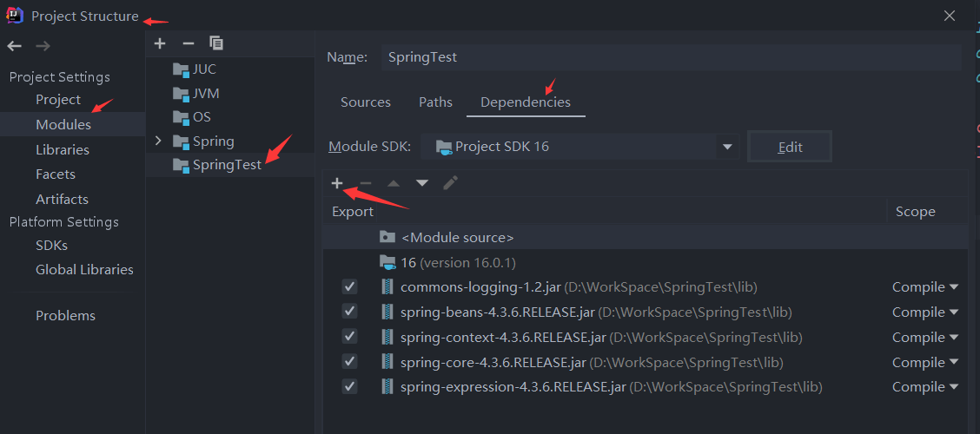Click spring-expression jar archive icon
Viewport: 980px width, 434px height.
(388, 387)
